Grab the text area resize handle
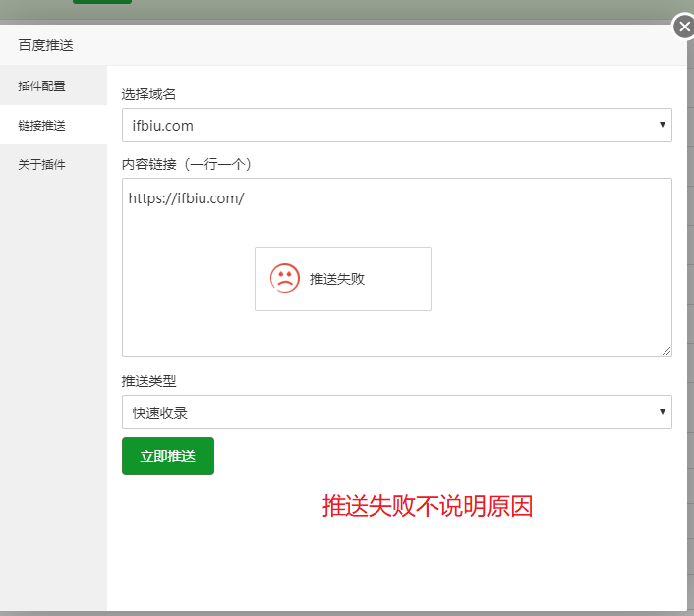Image resolution: width=694 pixels, height=616 pixels. [666, 351]
